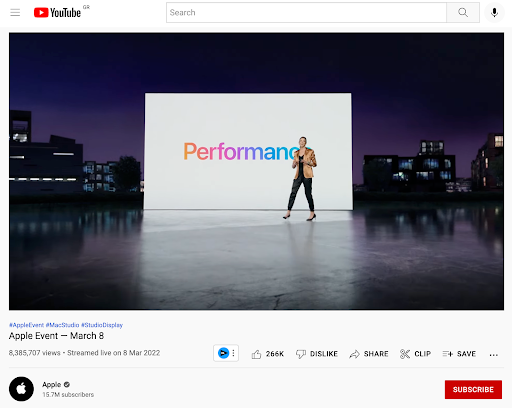Open the #AppleEvent hashtag link
512x408 pixels.
point(26,325)
